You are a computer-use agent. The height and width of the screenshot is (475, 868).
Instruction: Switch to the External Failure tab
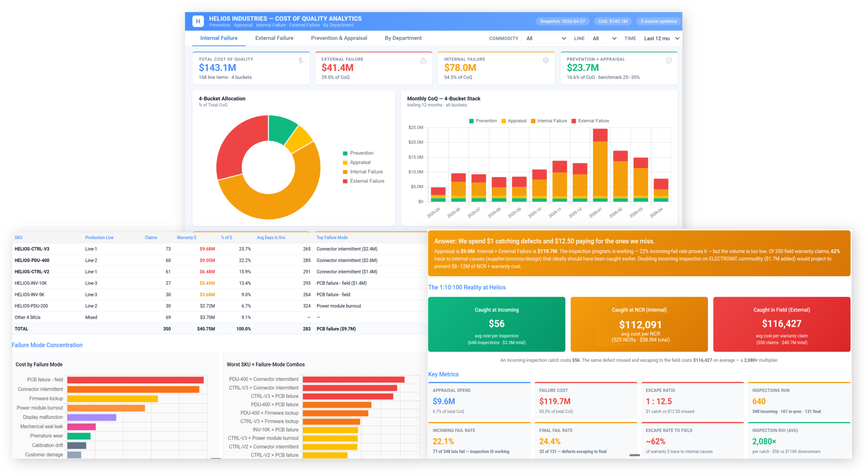click(274, 38)
